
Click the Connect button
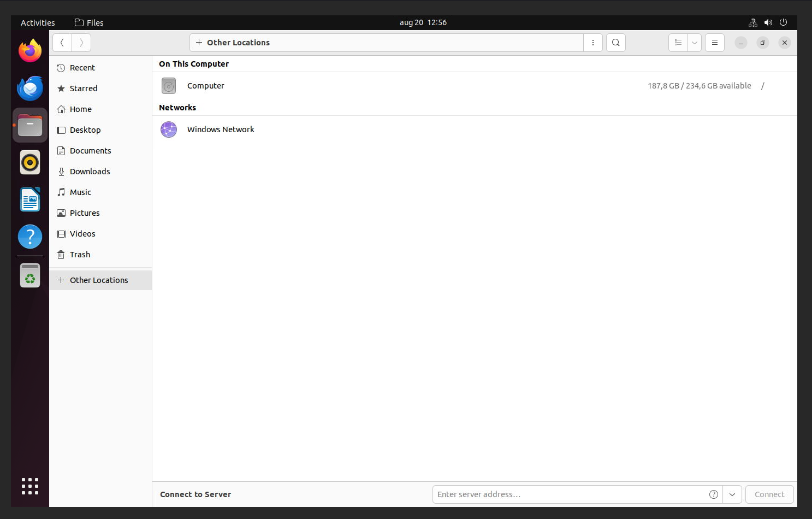click(769, 494)
